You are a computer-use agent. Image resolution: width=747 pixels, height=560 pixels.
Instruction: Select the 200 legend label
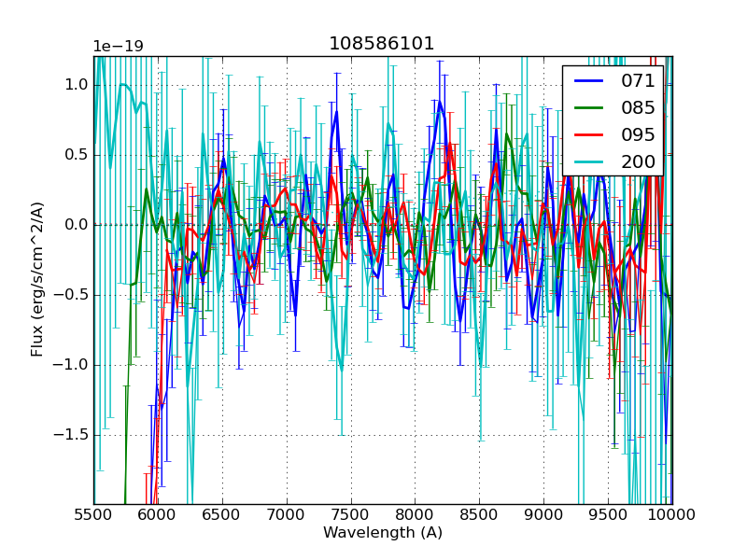pos(638,162)
